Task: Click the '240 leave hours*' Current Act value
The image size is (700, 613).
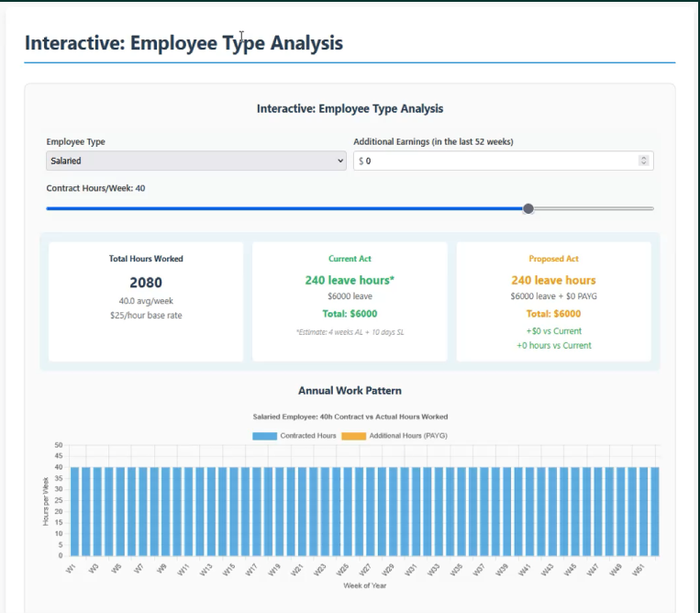Action: pos(350,281)
